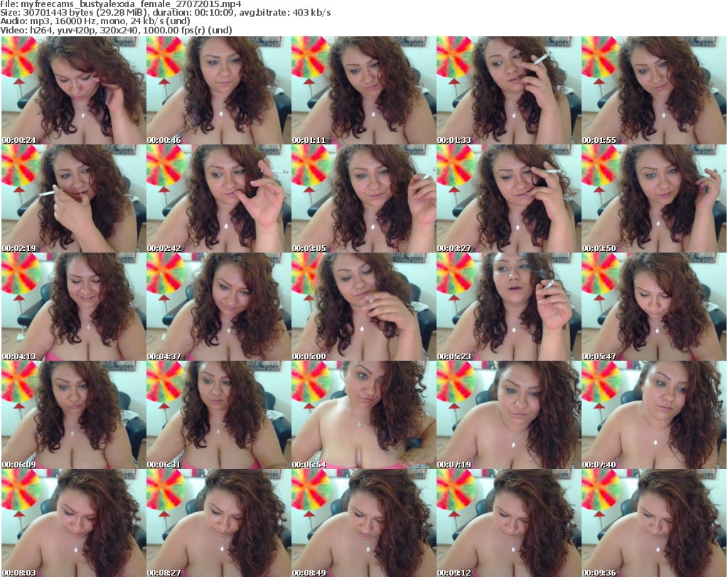Select the 00:04:37 preview frame
The width and height of the screenshot is (728, 577).
pyautogui.click(x=219, y=307)
